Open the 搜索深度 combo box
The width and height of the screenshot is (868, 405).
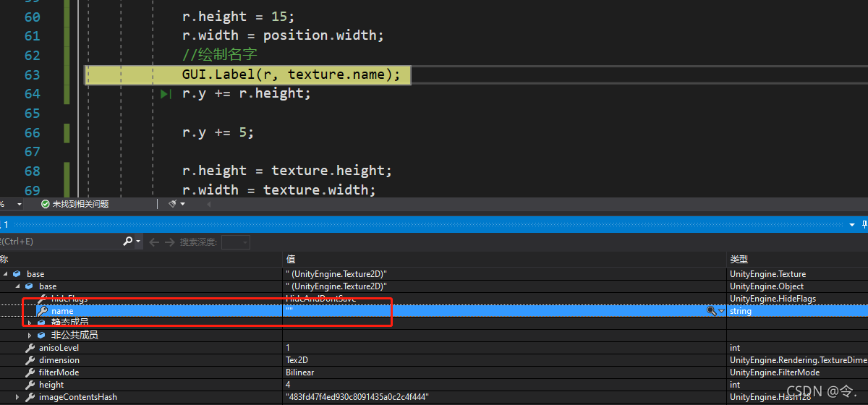pyautogui.click(x=236, y=242)
